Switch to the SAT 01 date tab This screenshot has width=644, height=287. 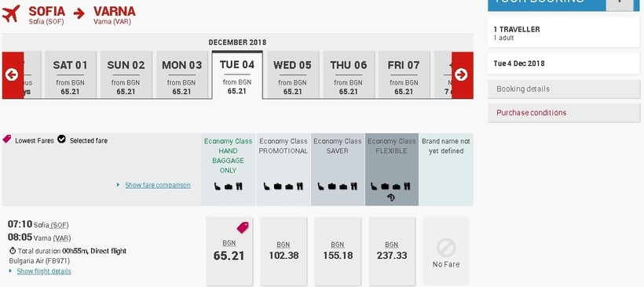click(x=70, y=74)
